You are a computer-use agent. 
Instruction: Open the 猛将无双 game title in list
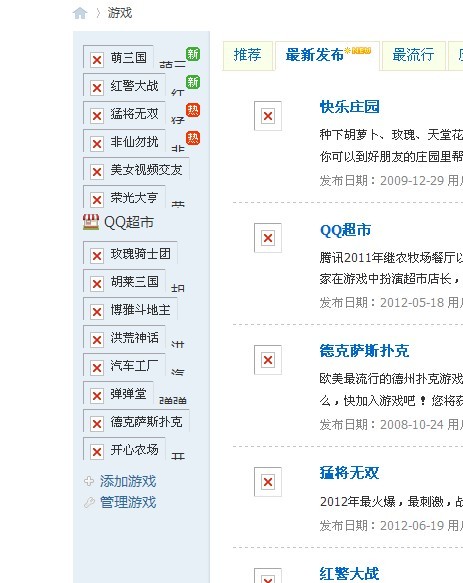point(350,473)
